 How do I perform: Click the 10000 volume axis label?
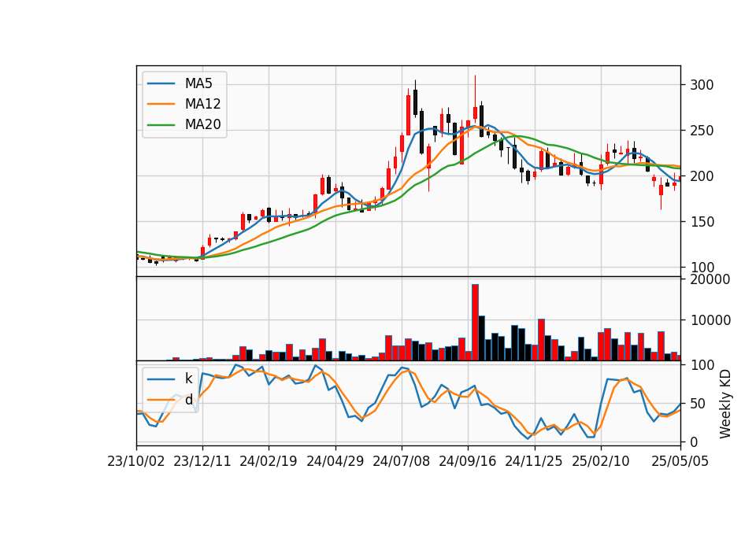(x=710, y=320)
